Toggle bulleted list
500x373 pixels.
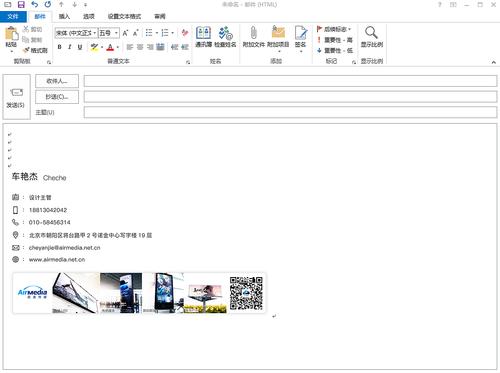(149, 33)
